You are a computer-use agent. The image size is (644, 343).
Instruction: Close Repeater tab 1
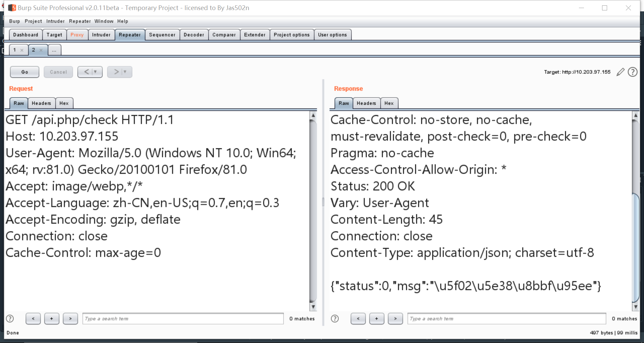click(22, 50)
